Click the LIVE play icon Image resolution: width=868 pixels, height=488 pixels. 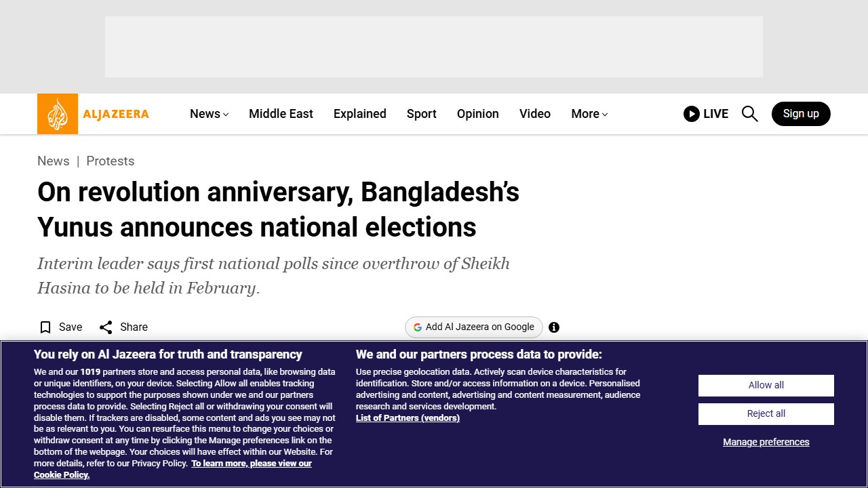tap(692, 114)
